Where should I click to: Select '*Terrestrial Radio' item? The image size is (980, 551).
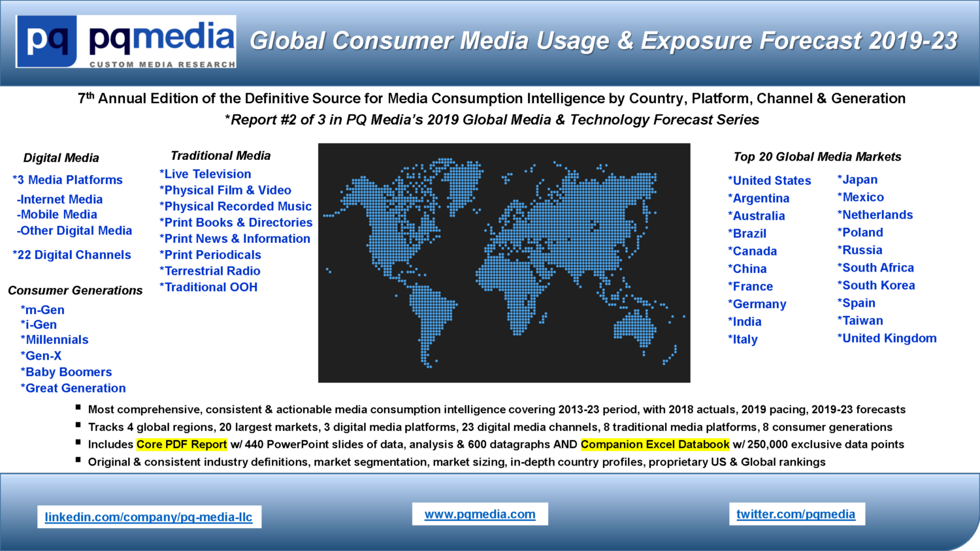point(210,271)
